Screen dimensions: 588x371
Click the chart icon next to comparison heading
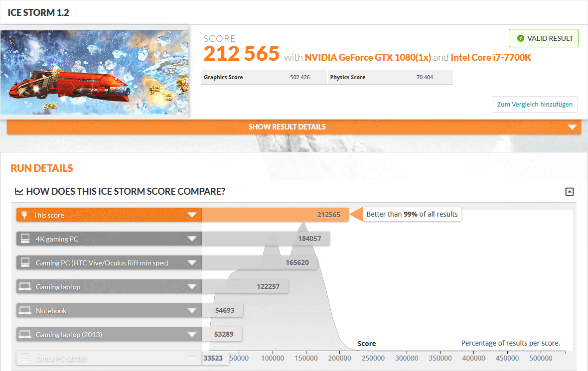click(x=19, y=192)
